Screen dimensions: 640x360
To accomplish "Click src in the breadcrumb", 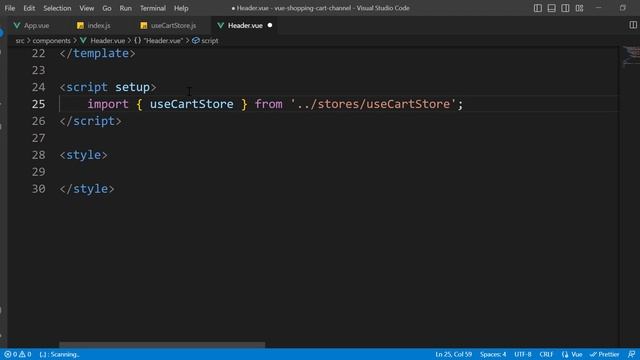I will (x=20, y=41).
